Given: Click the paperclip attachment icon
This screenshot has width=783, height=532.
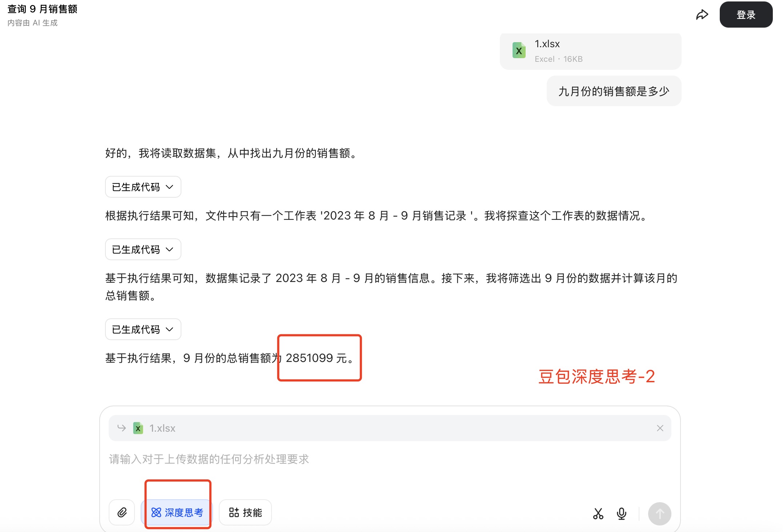Looking at the screenshot, I should click(122, 512).
